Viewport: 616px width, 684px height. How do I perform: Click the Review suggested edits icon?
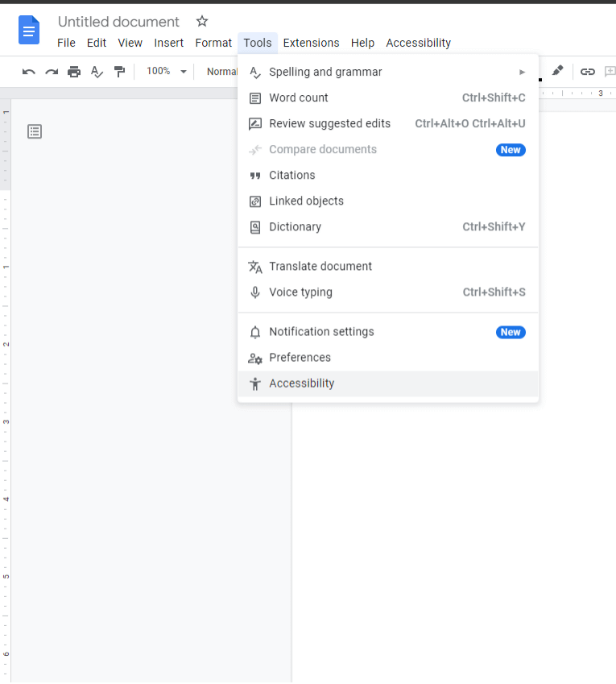click(x=255, y=124)
